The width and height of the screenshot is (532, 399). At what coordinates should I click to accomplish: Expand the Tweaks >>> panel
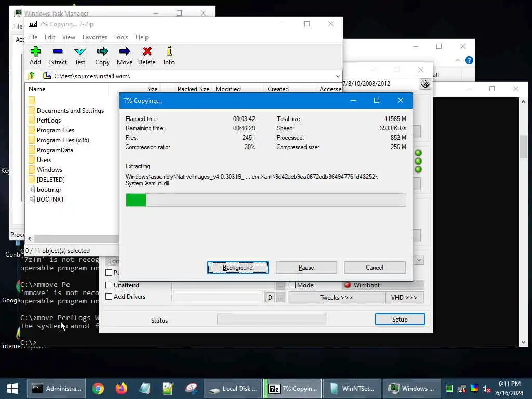336,298
